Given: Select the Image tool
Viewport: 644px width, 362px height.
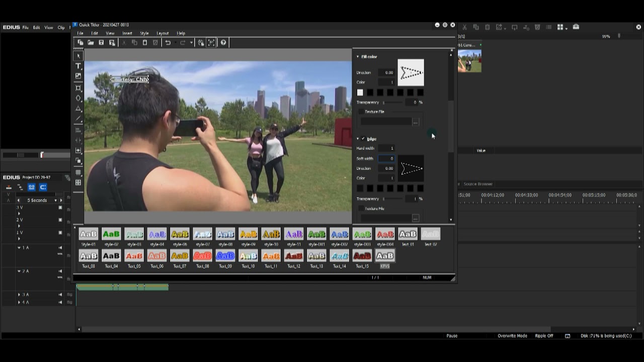Looking at the screenshot, I should pos(78,76).
